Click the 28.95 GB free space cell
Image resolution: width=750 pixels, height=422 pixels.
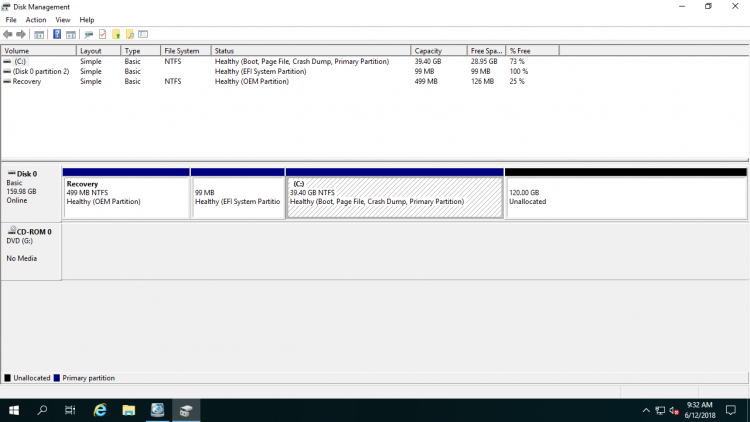(484, 61)
